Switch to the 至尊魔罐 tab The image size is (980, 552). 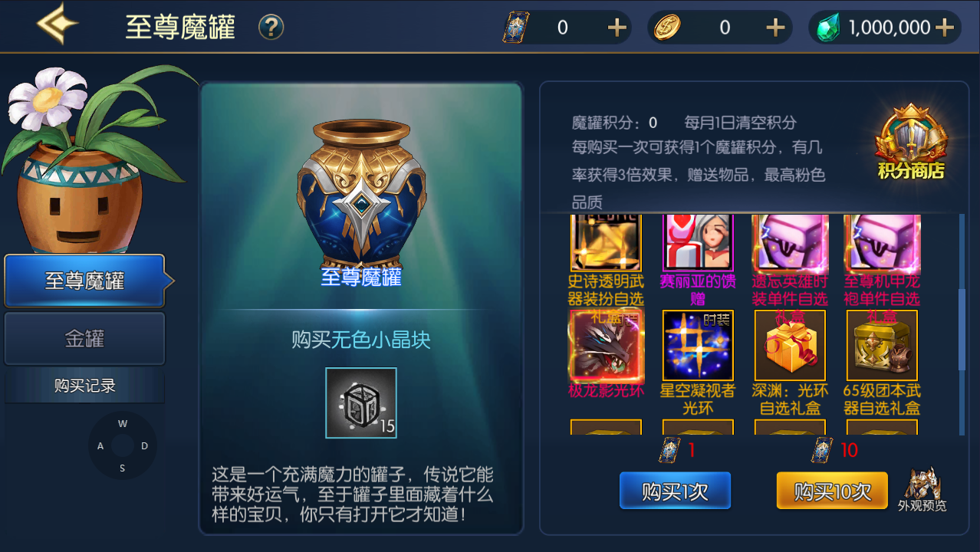pyautogui.click(x=84, y=281)
